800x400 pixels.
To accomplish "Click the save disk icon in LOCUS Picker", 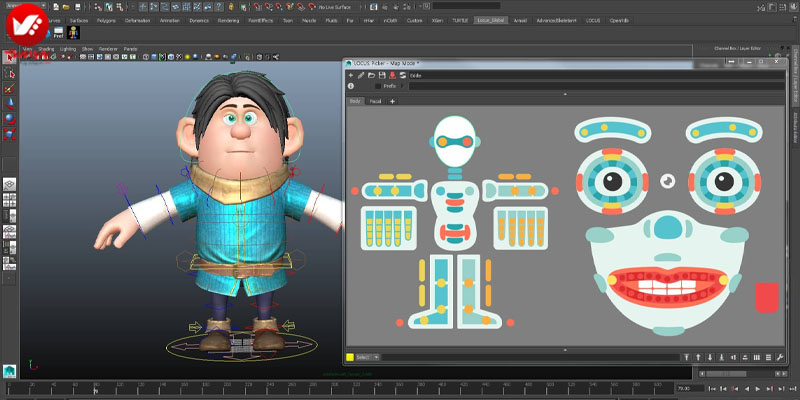I will 382,75.
